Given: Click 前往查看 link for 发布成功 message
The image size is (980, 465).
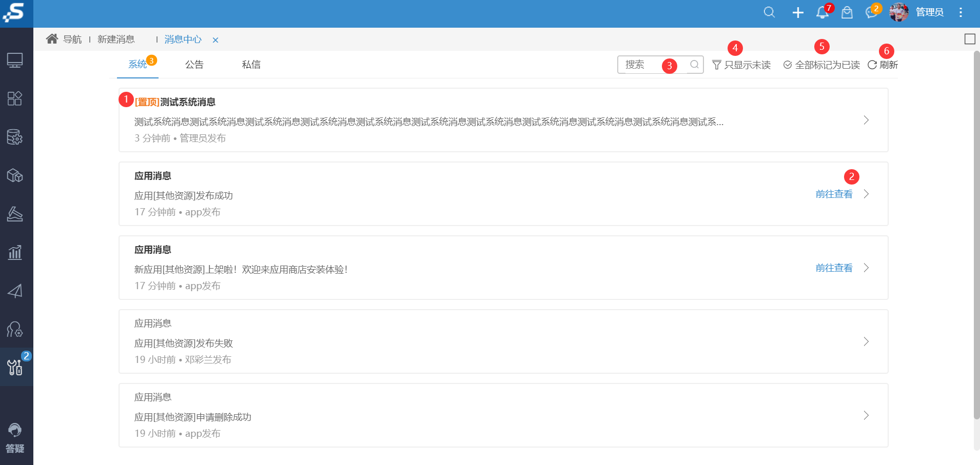Looking at the screenshot, I should (834, 194).
